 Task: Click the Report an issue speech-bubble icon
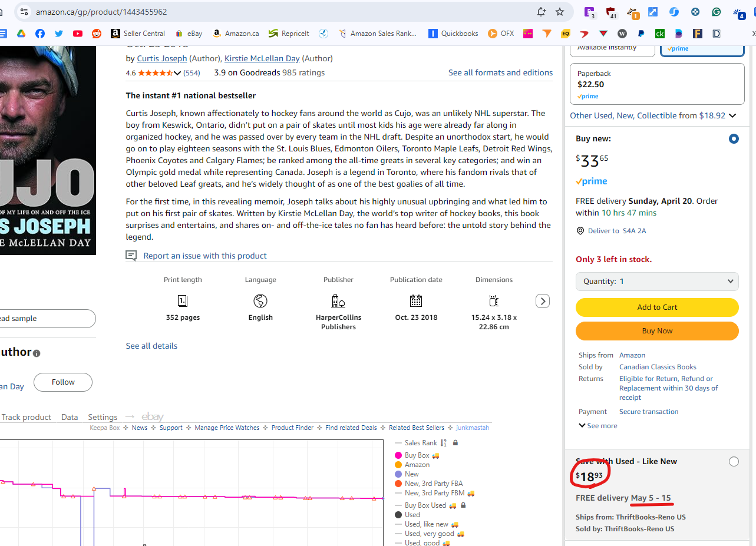coord(131,256)
